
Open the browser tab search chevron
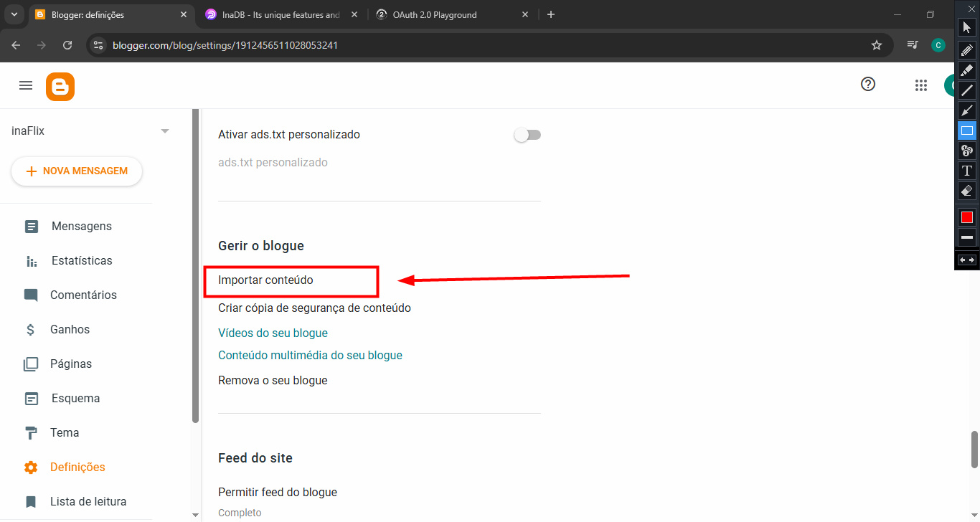14,14
